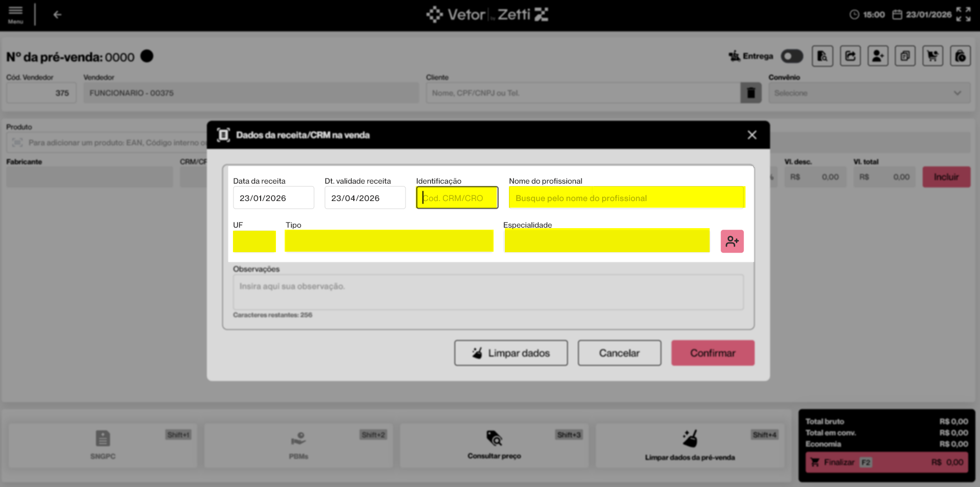Click the Vl. desc. value field

point(815,177)
